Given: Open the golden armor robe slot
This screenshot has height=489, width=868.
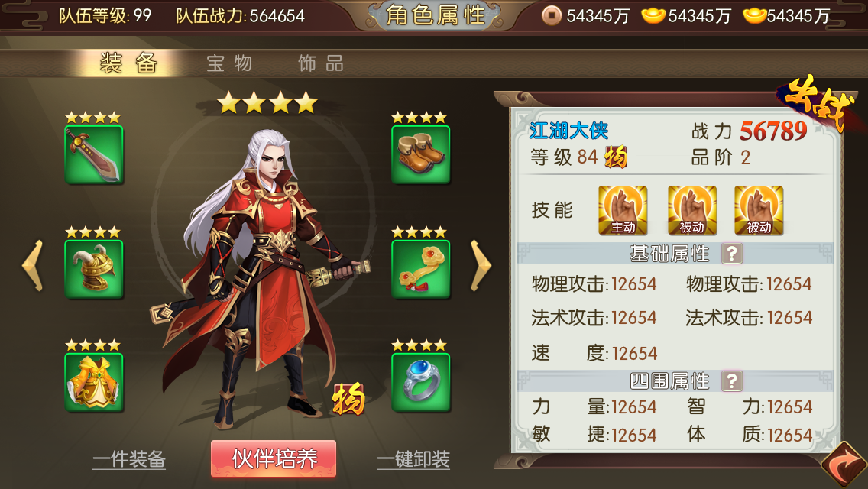Looking at the screenshot, I should pos(94,382).
